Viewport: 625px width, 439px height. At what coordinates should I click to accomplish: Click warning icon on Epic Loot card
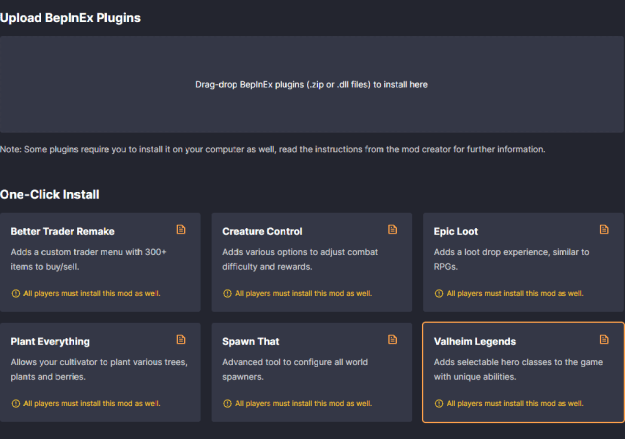(438, 293)
